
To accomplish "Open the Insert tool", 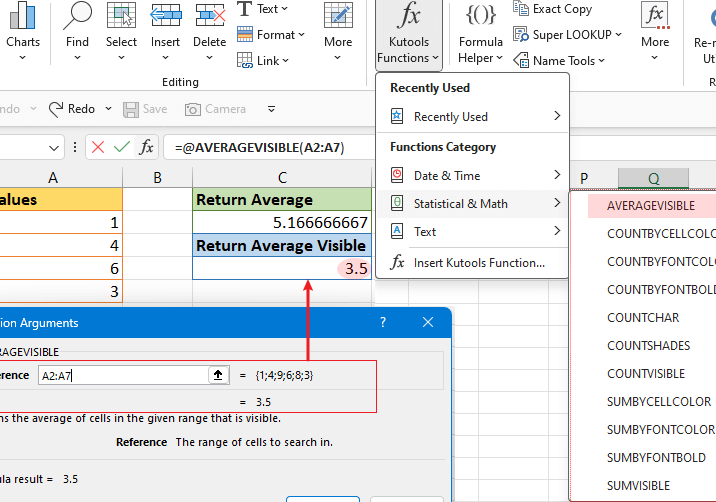I will tap(165, 31).
